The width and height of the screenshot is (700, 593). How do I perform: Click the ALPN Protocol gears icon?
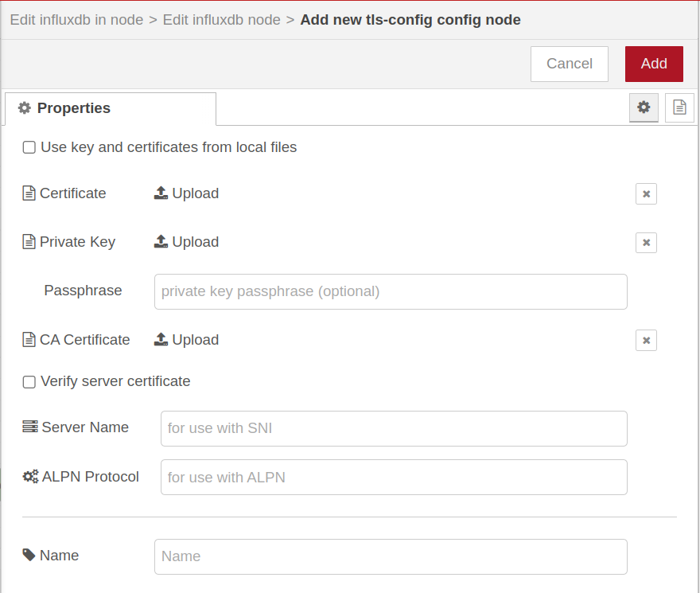(29, 476)
